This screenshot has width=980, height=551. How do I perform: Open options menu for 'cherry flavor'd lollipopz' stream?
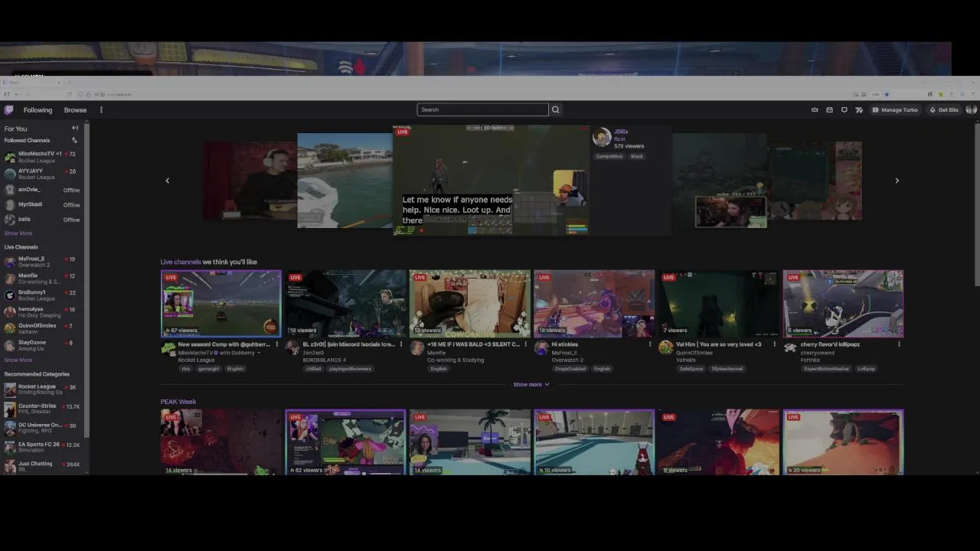click(x=899, y=344)
